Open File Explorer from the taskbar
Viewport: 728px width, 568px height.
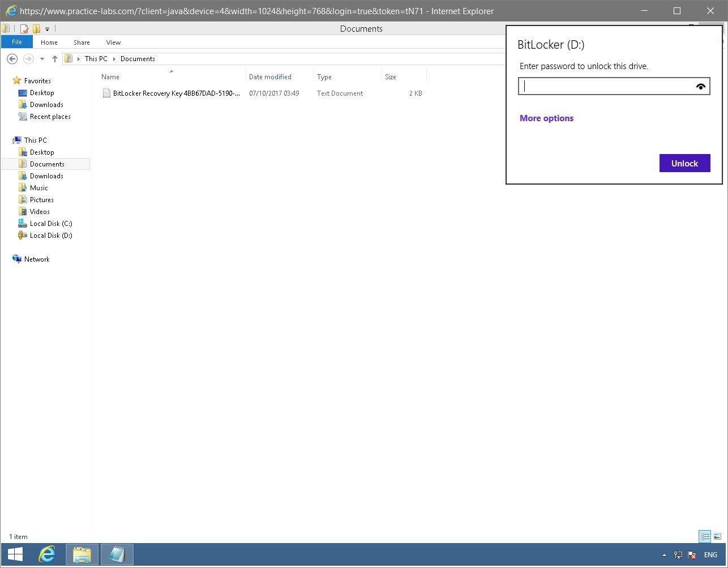point(82,554)
